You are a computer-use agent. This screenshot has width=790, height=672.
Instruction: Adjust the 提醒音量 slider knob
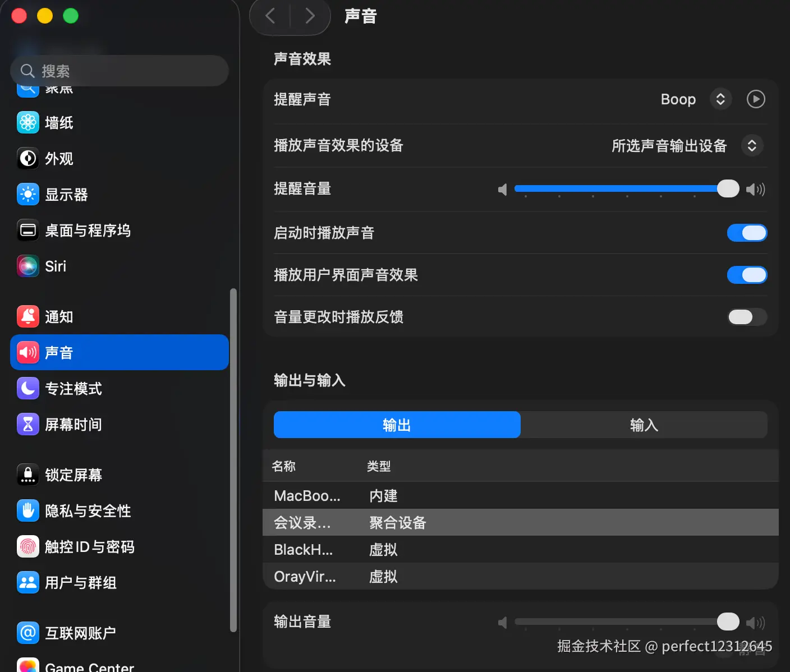tap(728, 188)
